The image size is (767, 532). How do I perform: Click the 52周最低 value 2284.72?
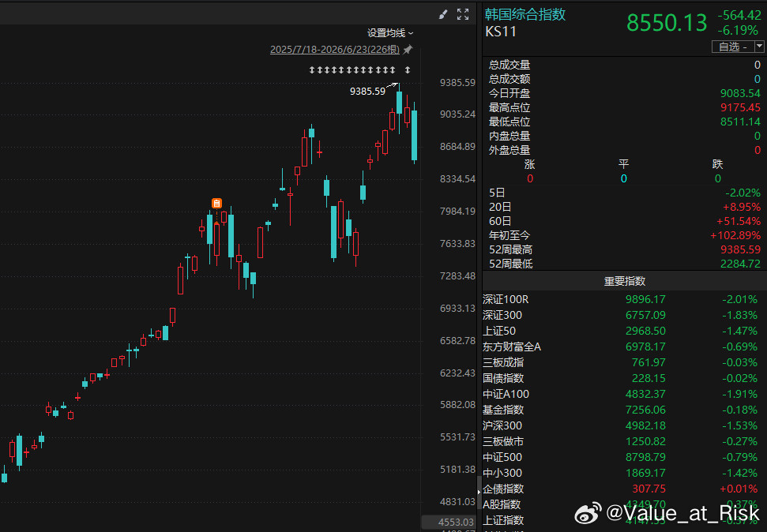(740, 264)
